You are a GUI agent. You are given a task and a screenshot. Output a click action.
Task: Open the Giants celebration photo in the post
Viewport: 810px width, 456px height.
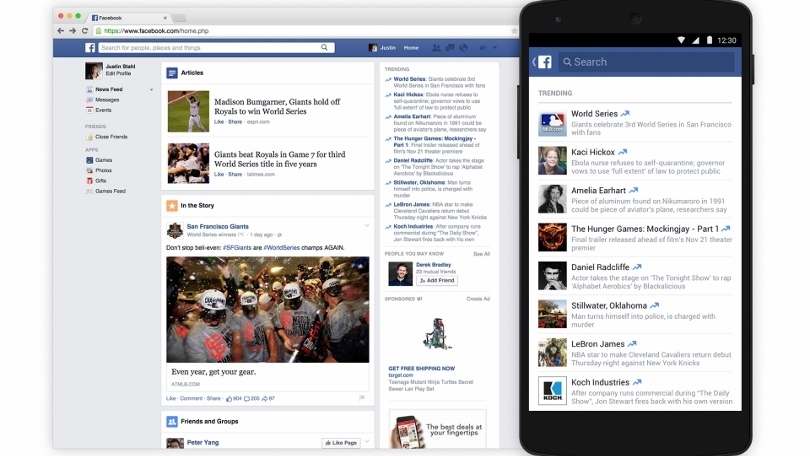coord(267,308)
